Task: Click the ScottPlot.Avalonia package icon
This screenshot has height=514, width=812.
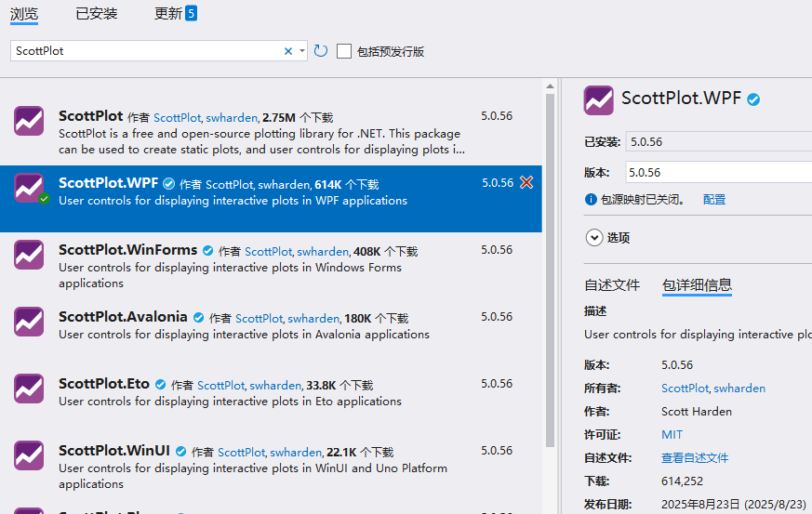Action: 29,322
